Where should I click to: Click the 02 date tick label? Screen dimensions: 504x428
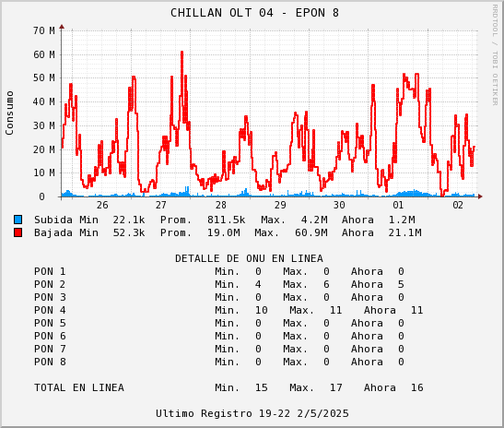click(x=458, y=205)
